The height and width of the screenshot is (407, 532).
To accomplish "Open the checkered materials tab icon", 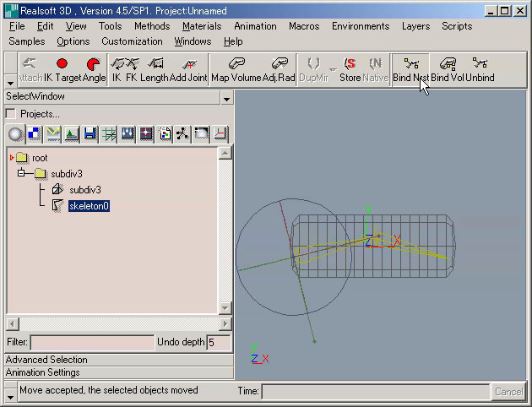I will [35, 134].
